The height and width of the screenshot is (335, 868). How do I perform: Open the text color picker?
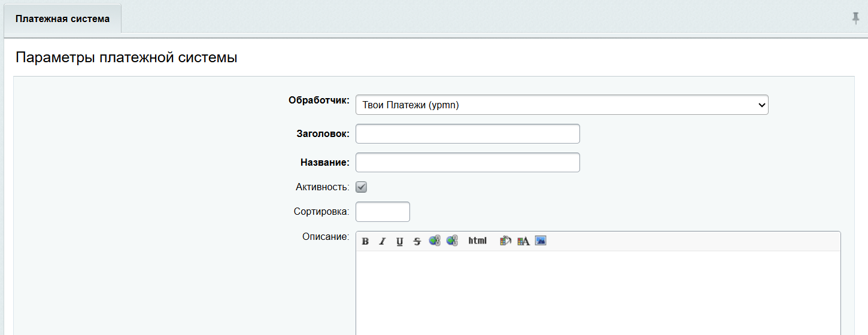click(523, 240)
